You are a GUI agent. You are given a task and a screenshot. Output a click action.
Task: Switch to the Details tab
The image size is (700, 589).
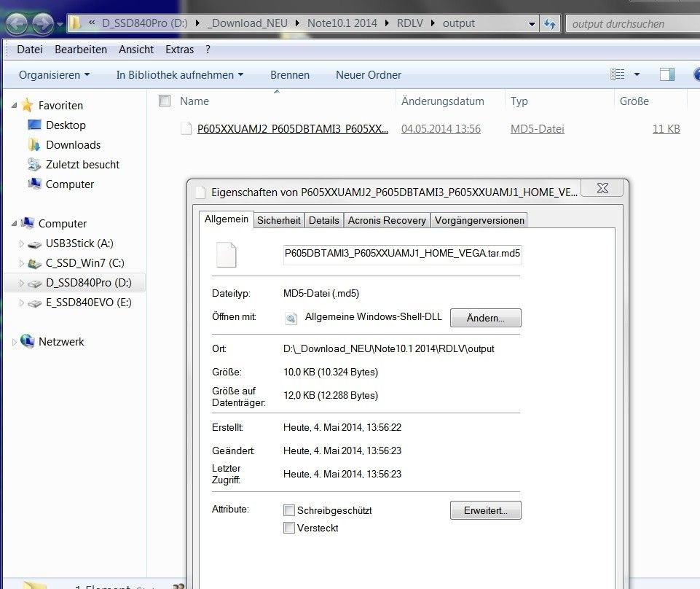pos(323,220)
